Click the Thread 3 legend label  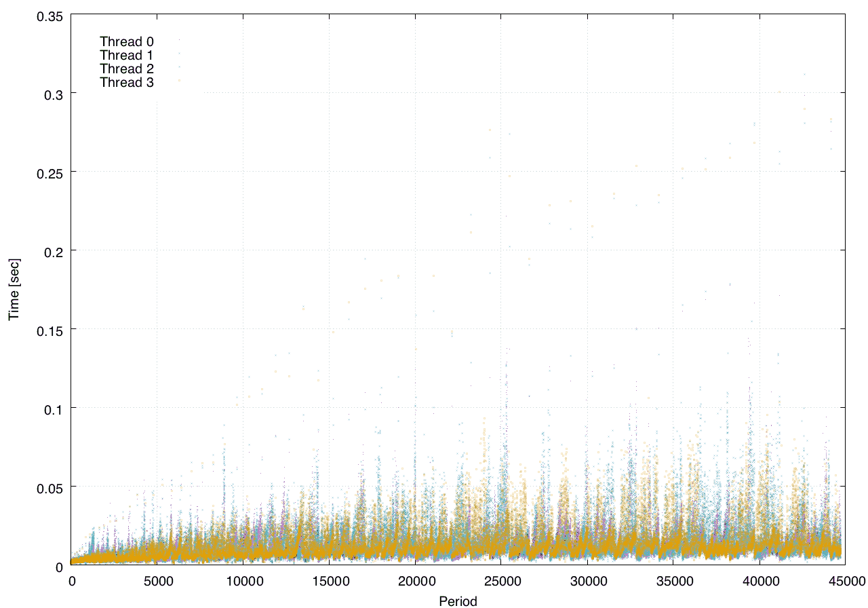coord(127,83)
